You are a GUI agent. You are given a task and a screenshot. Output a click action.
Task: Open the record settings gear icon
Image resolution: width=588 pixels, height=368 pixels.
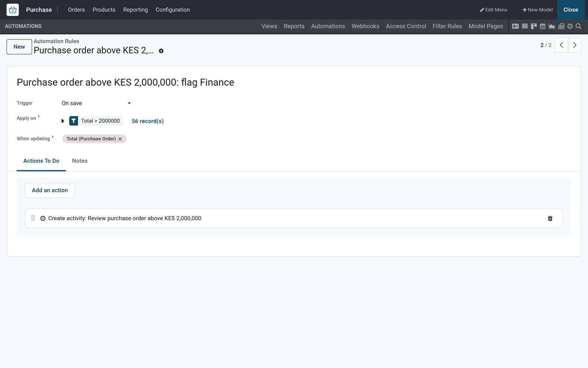click(161, 51)
